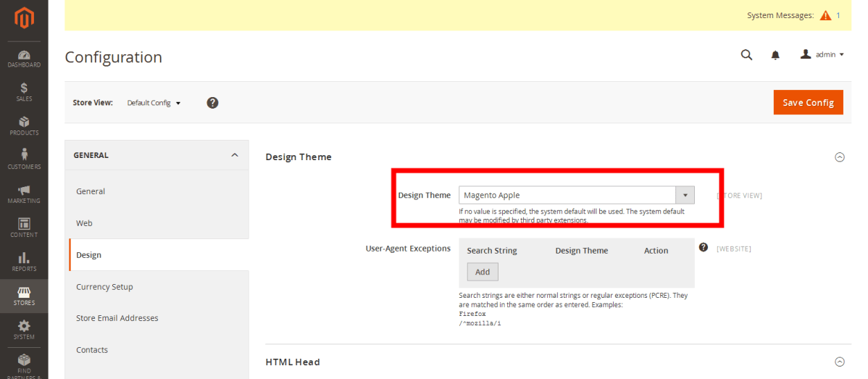Click the Store View help question icon
Screen dimensions: 868x379
pyautogui.click(x=212, y=103)
